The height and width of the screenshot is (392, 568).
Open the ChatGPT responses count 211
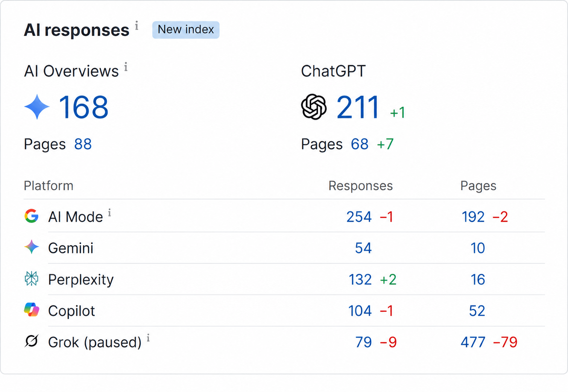tap(358, 107)
